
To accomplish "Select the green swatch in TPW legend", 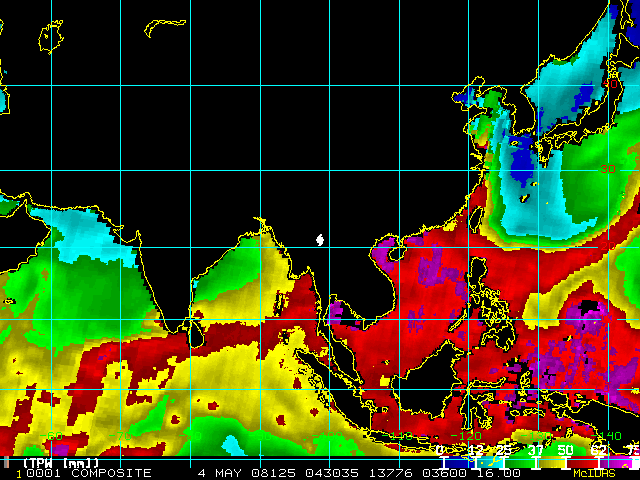I will click(520, 462).
